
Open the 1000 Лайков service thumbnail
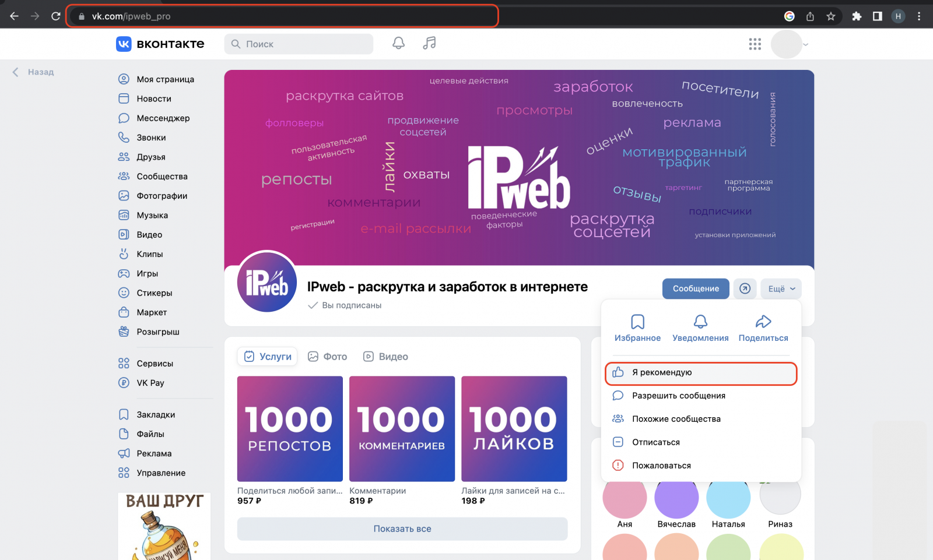coord(514,429)
